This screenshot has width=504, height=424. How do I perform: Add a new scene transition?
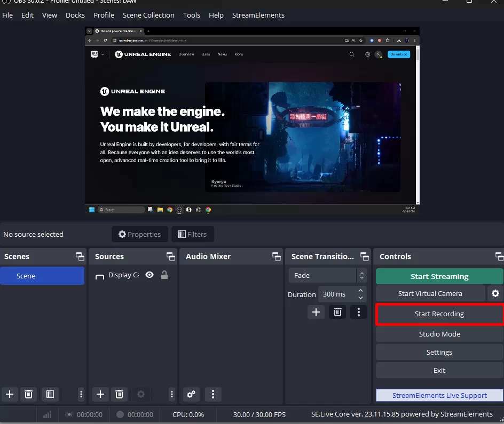[x=316, y=312]
